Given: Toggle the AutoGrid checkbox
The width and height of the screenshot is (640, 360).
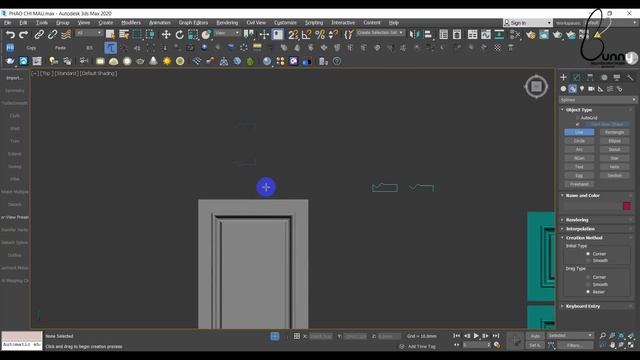Looking at the screenshot, I should 578,118.
